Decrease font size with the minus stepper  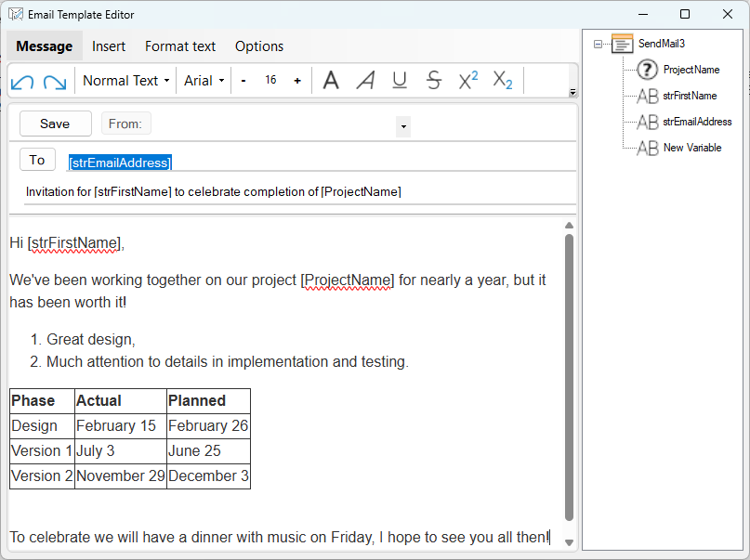(243, 81)
